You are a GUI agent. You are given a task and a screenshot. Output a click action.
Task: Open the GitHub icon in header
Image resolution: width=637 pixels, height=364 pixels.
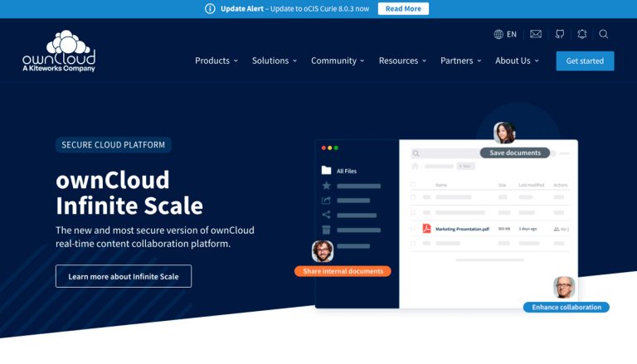tap(560, 34)
